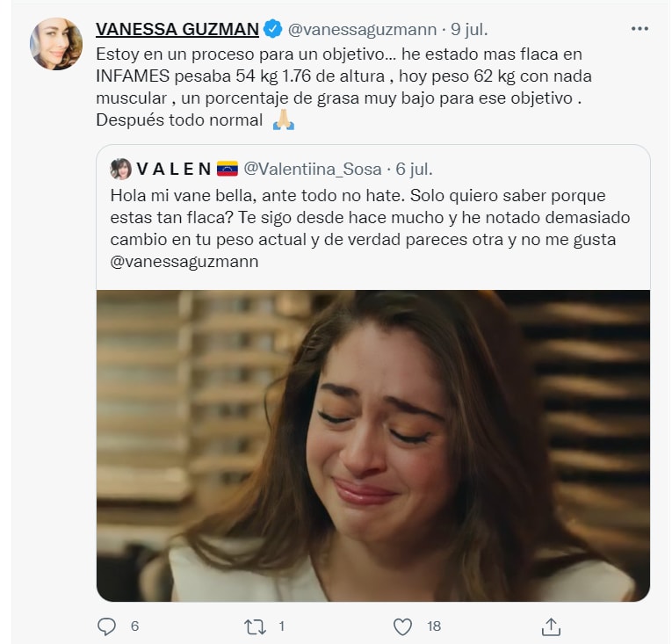Retweet this tweet via arrows icon
672x644 pixels.
click(x=255, y=626)
